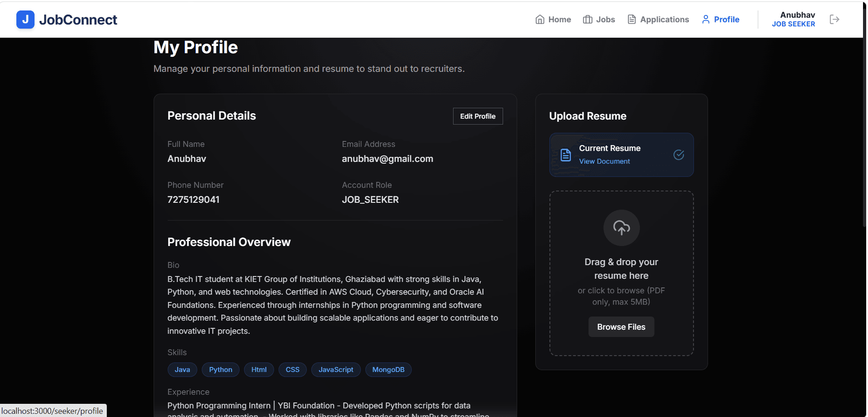This screenshot has width=868, height=417.
Task: Open the Home navigation link
Action: (553, 20)
